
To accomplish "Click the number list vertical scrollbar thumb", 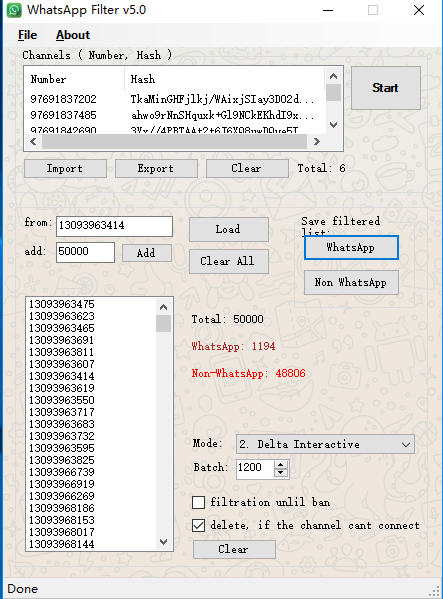I will (163, 324).
